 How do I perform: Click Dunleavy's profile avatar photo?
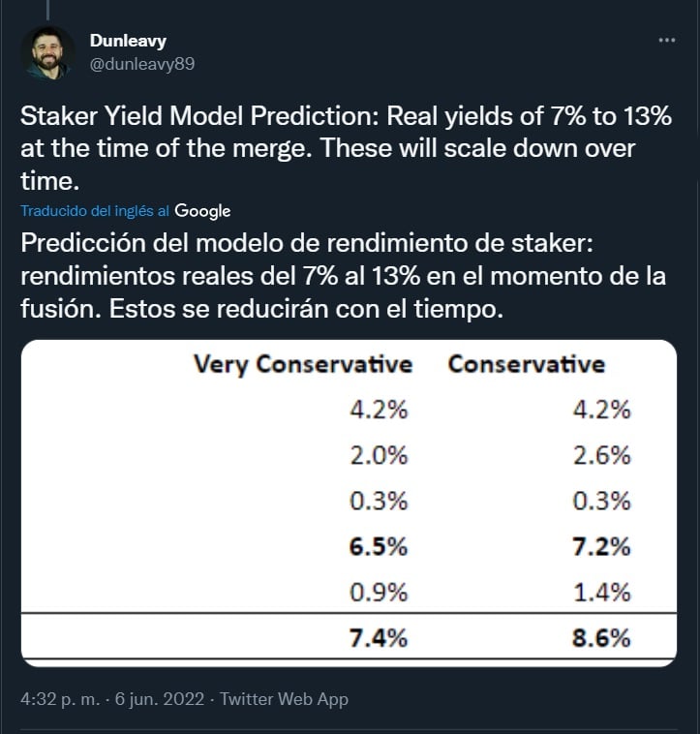(x=47, y=53)
